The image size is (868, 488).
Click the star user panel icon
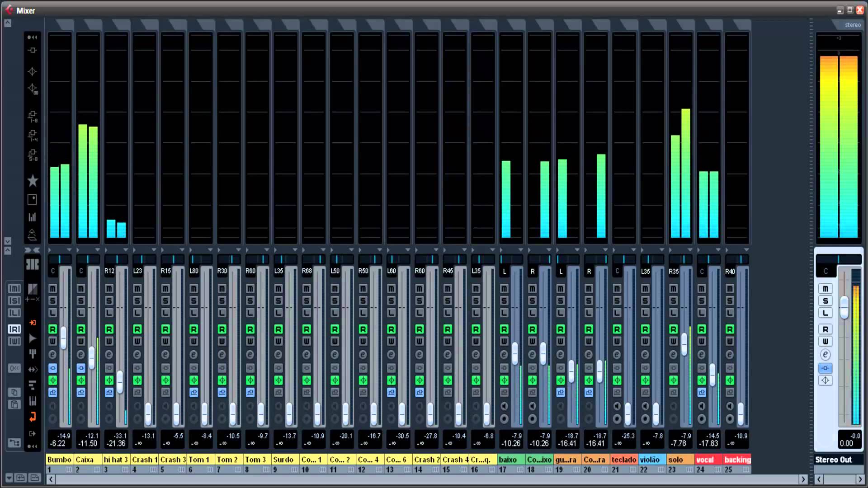(x=33, y=181)
